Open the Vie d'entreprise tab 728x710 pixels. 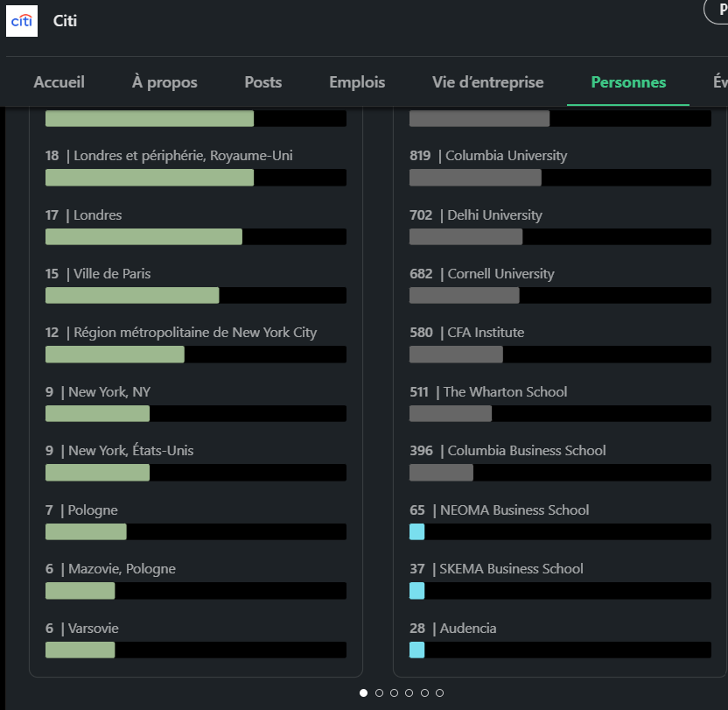coord(488,82)
